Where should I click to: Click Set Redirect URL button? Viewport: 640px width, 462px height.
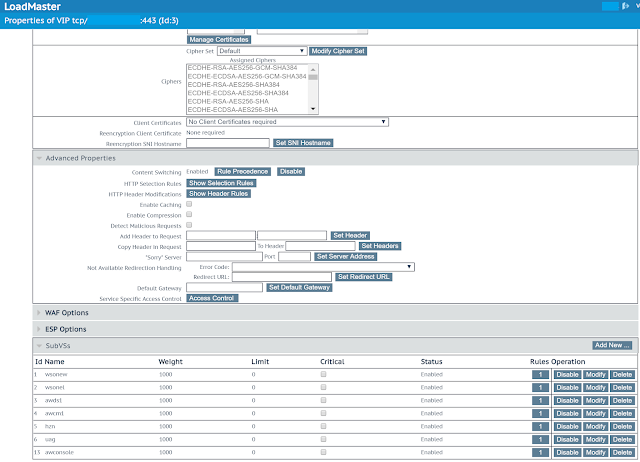[364, 277]
